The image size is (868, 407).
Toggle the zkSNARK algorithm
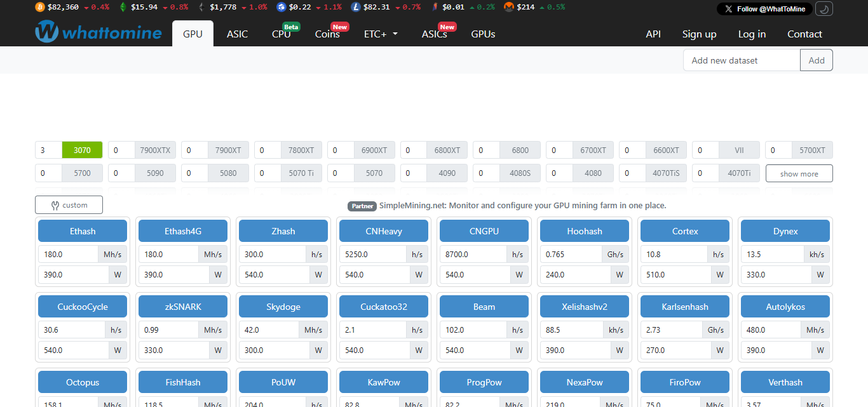(183, 307)
